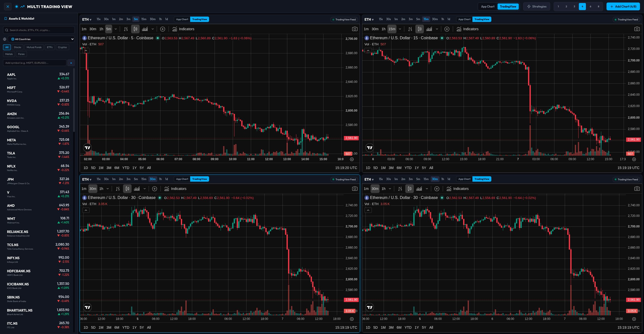Toggle App Chart in the top-left chart
The height and width of the screenshot is (334, 644).
pyautogui.click(x=182, y=19)
